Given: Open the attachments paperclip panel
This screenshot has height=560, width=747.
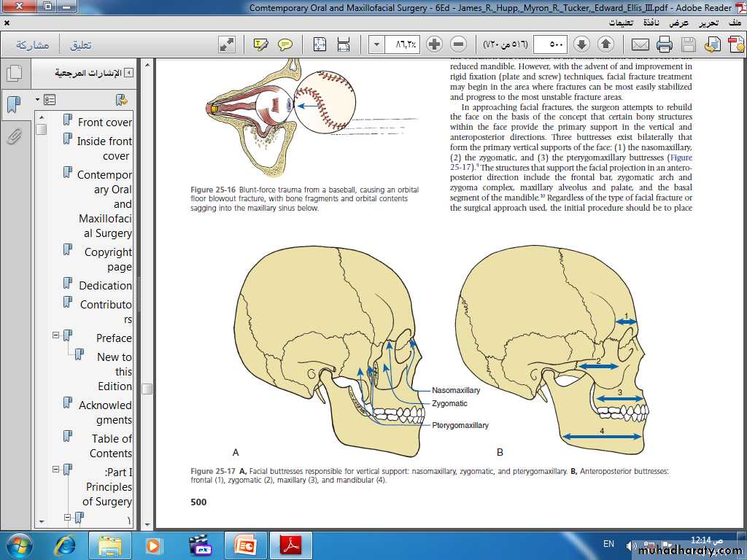Looking at the screenshot, I should (x=13, y=136).
